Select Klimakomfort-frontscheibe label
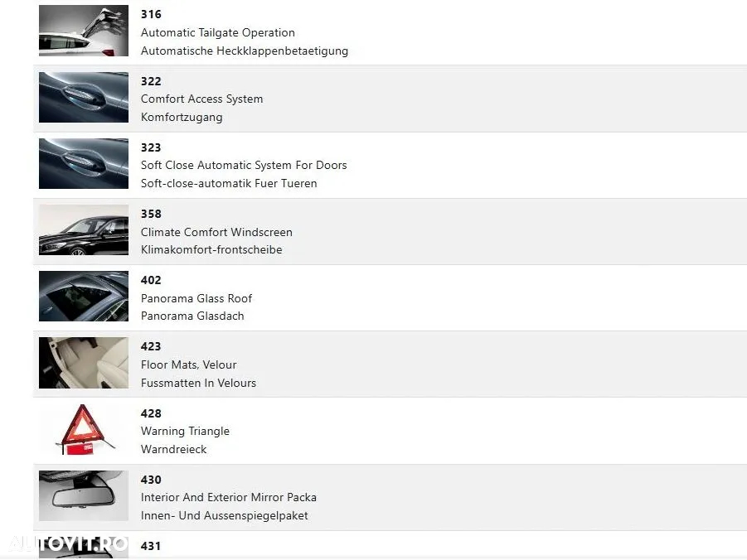This screenshot has height=560, width=747. (211, 249)
